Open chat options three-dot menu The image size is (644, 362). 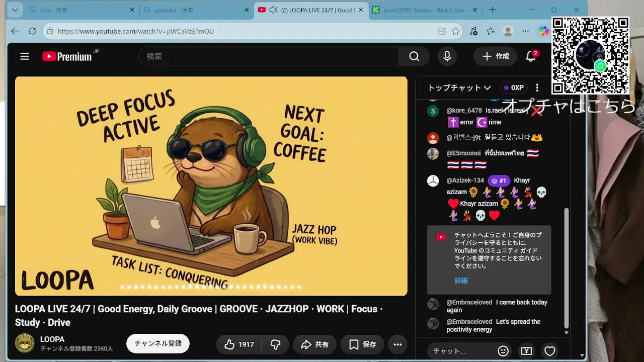(537, 87)
